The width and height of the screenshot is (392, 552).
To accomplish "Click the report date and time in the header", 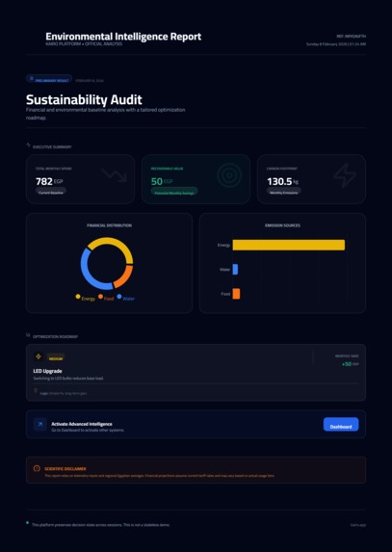I will [x=336, y=44].
